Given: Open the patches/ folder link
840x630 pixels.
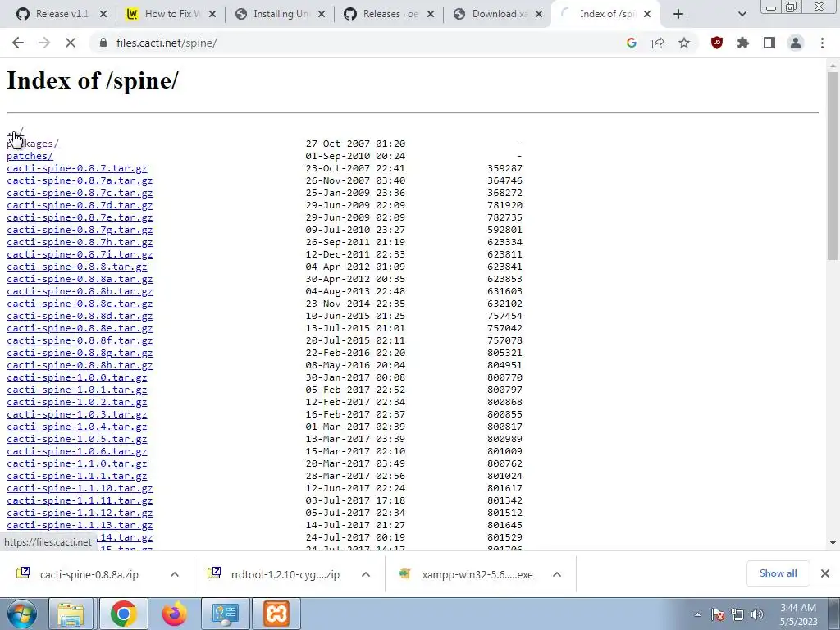Looking at the screenshot, I should click(30, 156).
